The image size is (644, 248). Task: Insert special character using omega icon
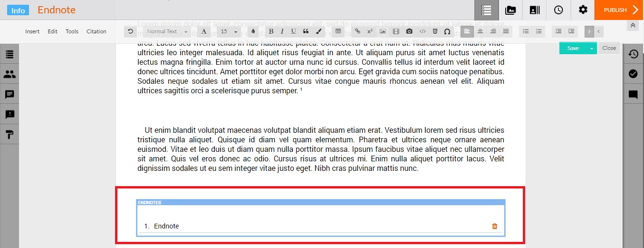click(x=447, y=31)
